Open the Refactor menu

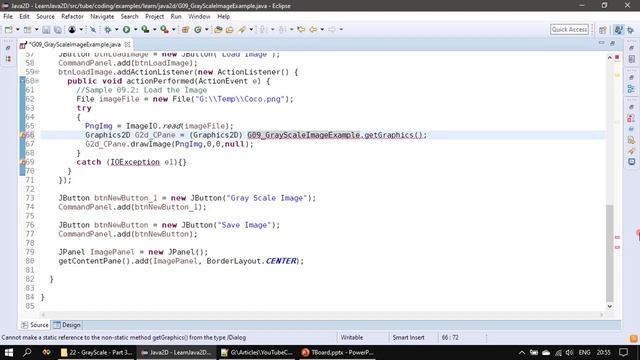72,16
